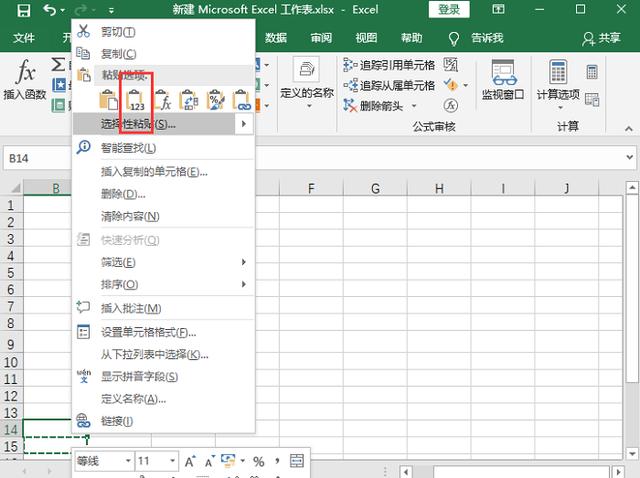This screenshot has width=640, height=478.
Task: Click the Save icon in quick access toolbar
Action: pos(23,10)
